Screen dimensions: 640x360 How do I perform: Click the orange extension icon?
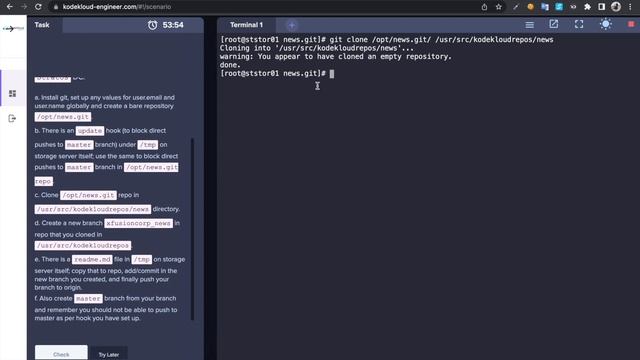[530, 7]
